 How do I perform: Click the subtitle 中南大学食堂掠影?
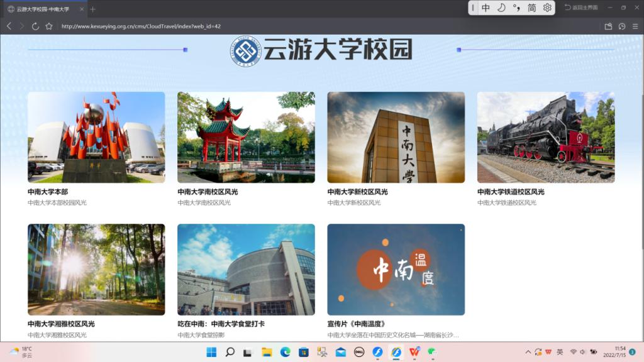(201, 335)
